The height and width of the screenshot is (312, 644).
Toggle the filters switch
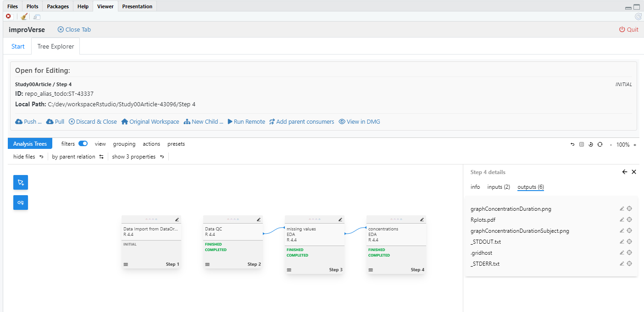83,144
